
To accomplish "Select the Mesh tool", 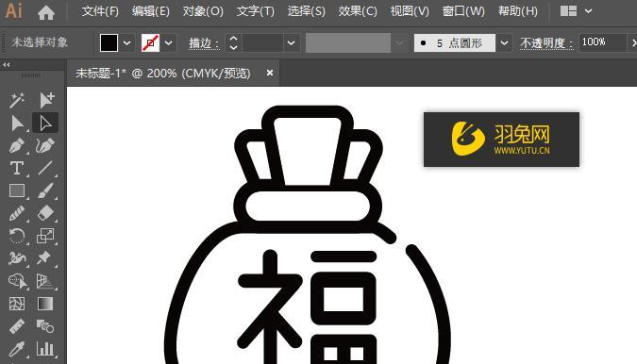I will tap(17, 304).
